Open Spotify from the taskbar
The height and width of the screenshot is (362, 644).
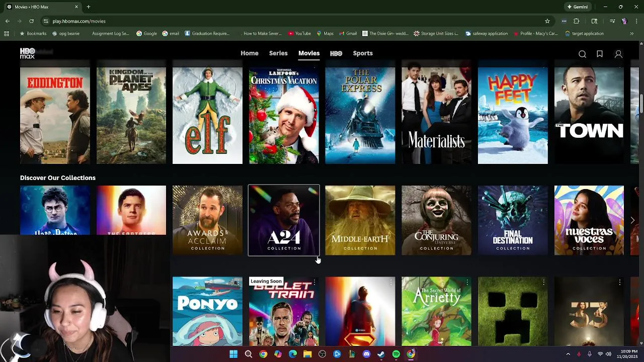click(396, 354)
